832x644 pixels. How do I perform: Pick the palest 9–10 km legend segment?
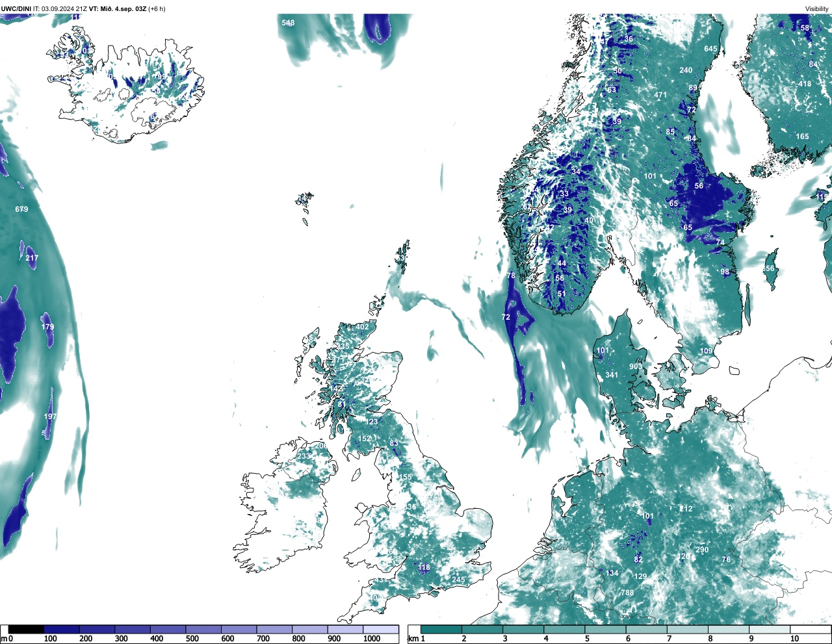point(770,629)
